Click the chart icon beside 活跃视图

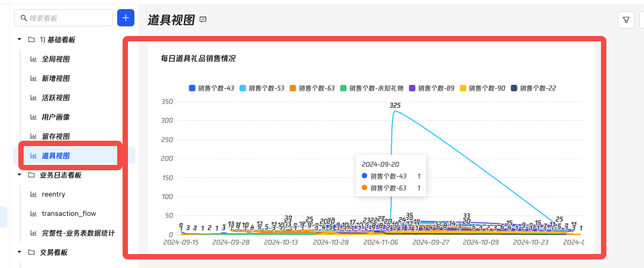33,98
